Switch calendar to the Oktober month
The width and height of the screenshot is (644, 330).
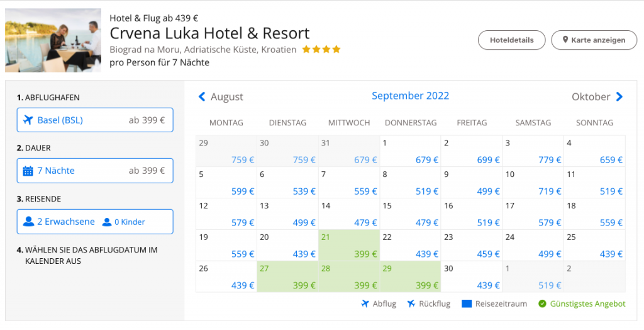tap(591, 97)
